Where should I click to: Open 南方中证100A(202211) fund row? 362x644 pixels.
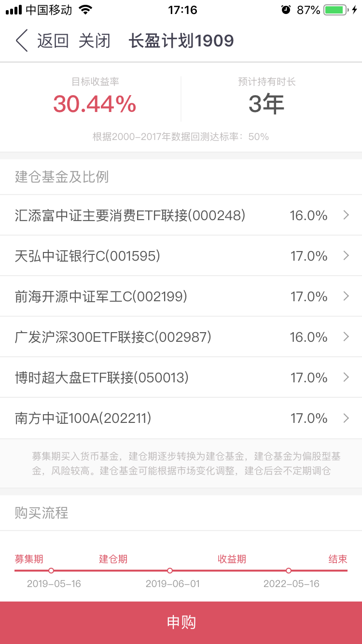(181, 418)
